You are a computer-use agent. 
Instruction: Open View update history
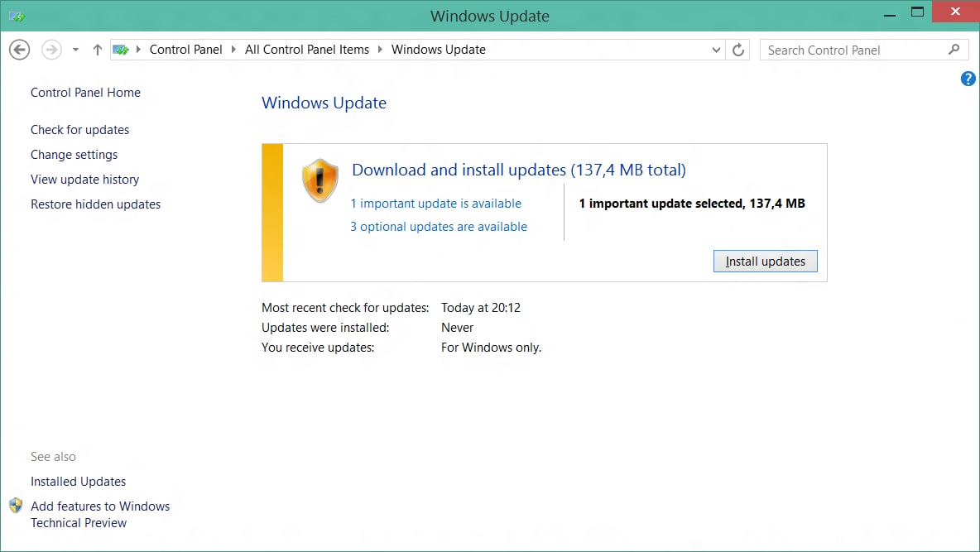point(85,180)
